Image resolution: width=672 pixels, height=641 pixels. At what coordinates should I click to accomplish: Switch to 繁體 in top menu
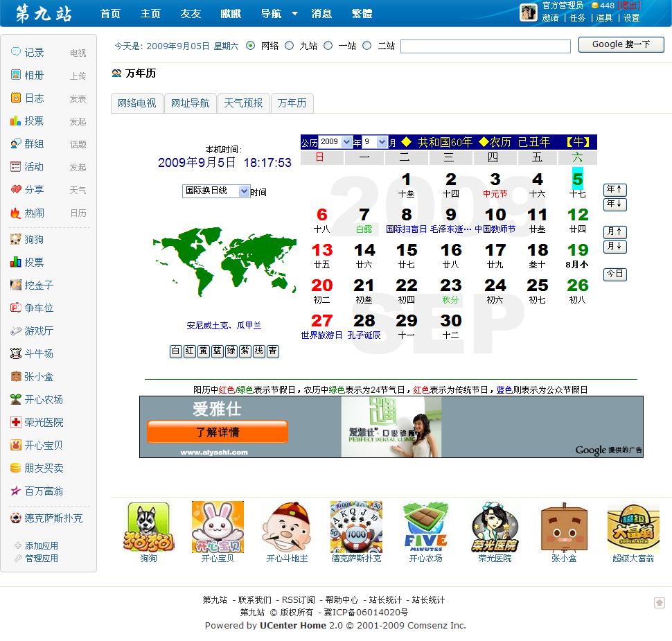point(362,14)
